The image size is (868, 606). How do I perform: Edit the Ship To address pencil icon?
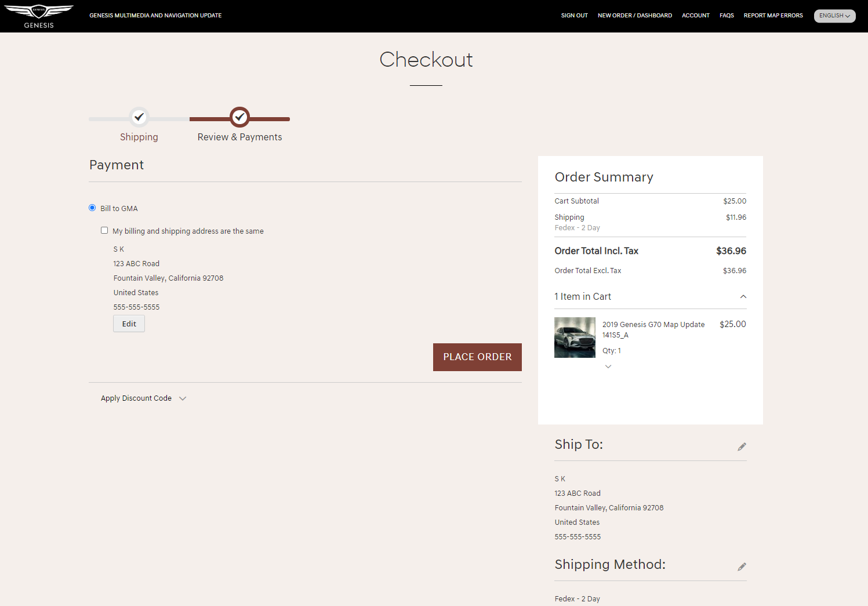(x=742, y=447)
